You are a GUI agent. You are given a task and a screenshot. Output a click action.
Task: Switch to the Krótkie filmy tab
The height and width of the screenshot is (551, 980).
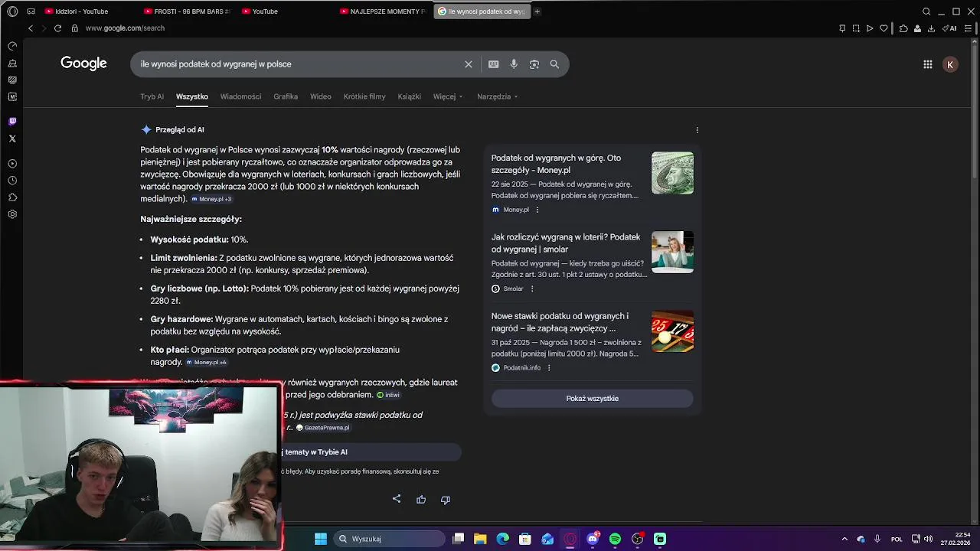tap(364, 96)
